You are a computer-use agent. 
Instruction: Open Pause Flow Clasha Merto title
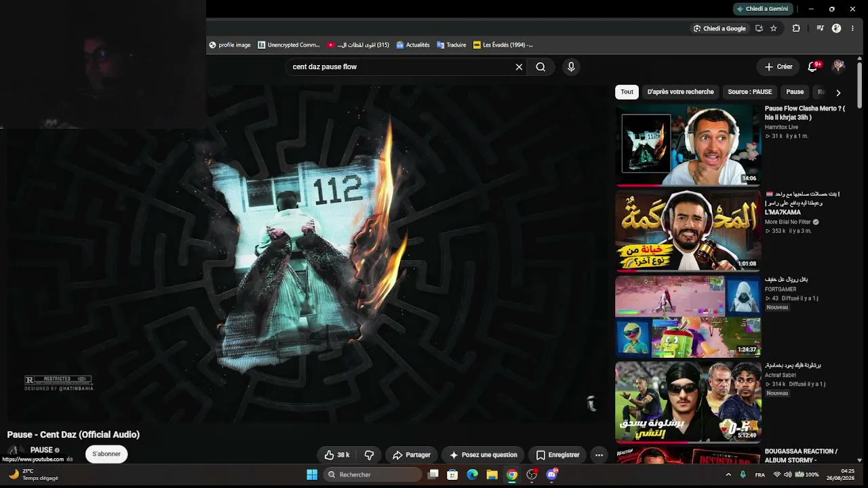[805, 113]
